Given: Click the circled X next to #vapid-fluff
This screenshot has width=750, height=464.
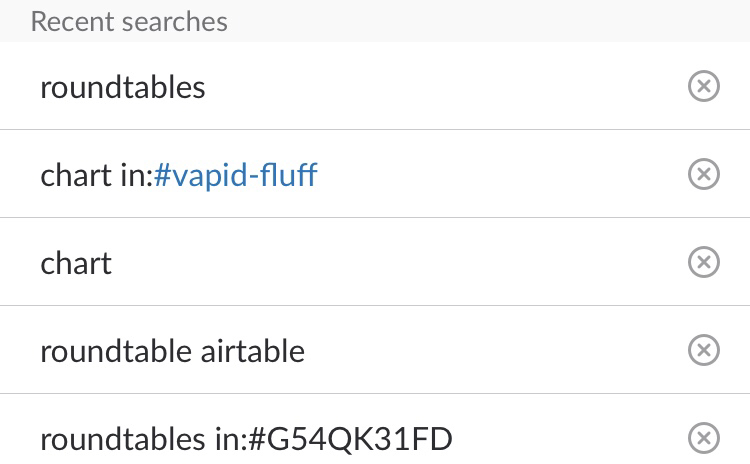Looking at the screenshot, I should 704,174.
